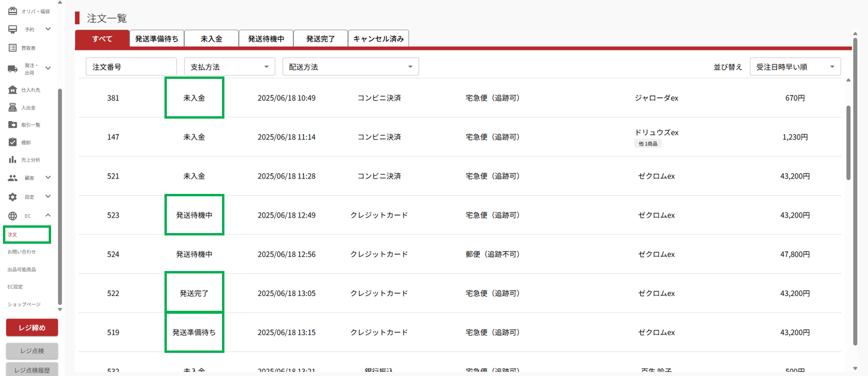The width and height of the screenshot is (868, 376).
Task: Click the オリパ・福袋 gift icon in sidebar
Action: coord(12,11)
